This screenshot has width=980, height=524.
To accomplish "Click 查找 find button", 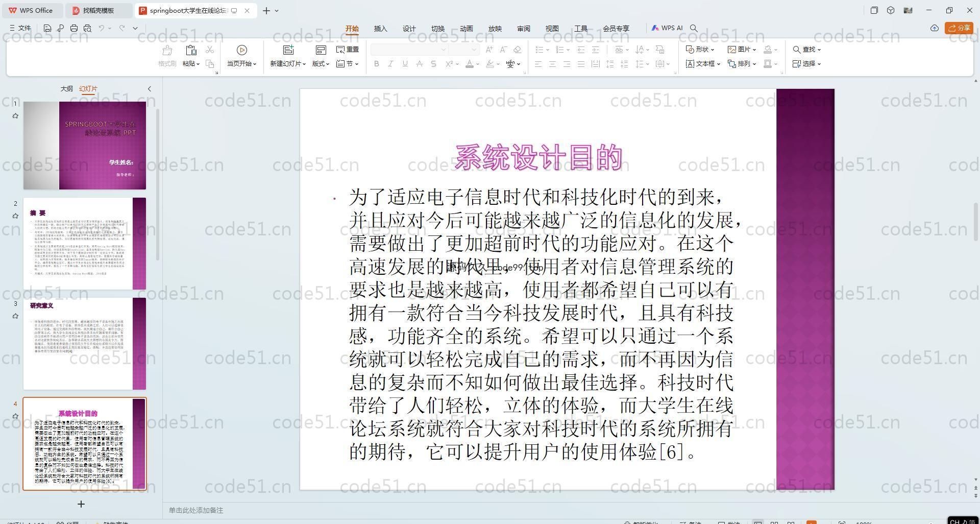I will (x=806, y=50).
